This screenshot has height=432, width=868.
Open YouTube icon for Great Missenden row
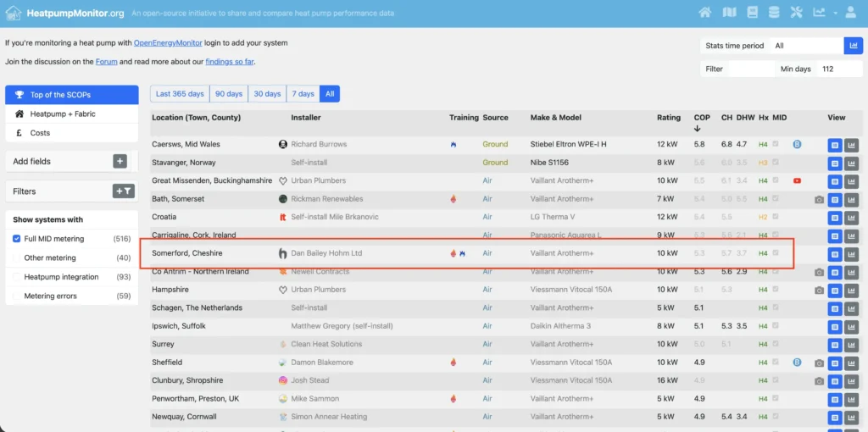[797, 181]
